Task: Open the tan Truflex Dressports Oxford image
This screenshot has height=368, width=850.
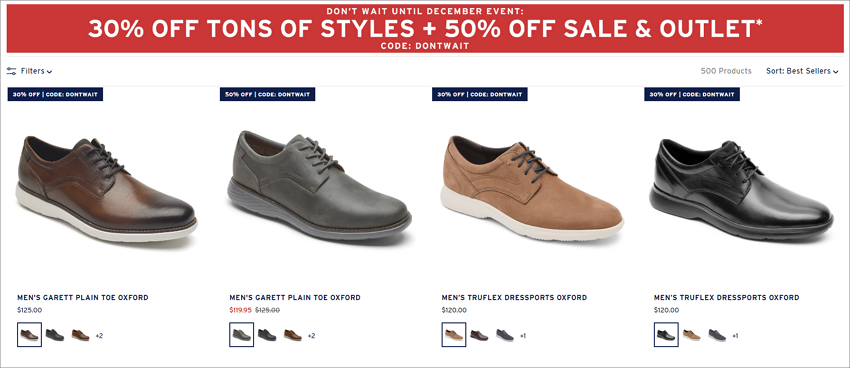Action: pos(532,187)
